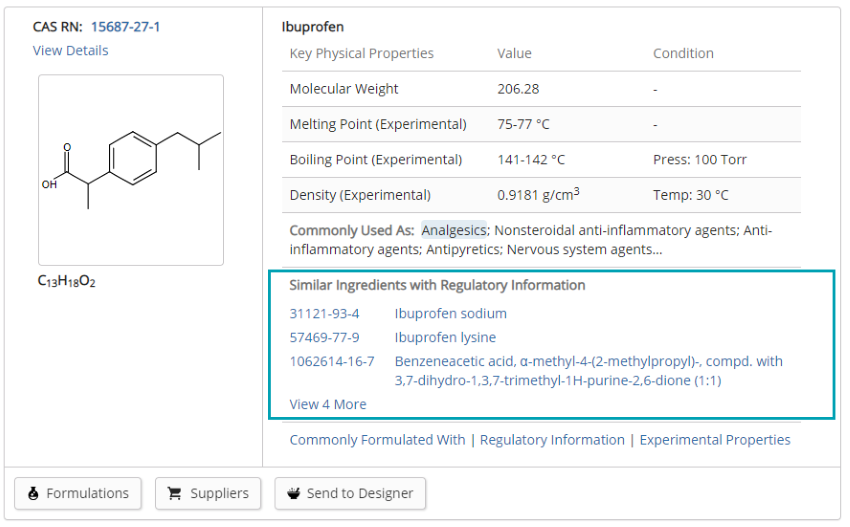Click View Details link
The height and width of the screenshot is (527, 850).
70,50
